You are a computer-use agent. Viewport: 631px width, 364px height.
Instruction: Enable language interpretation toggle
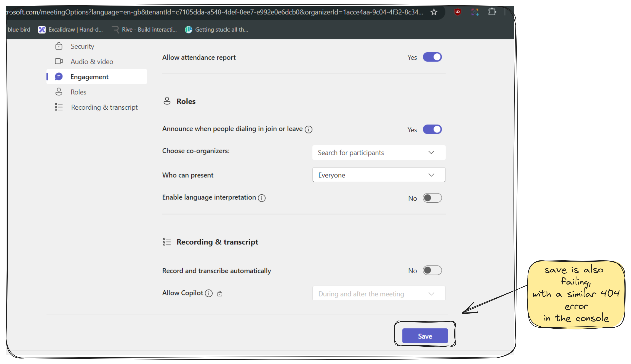(x=432, y=198)
